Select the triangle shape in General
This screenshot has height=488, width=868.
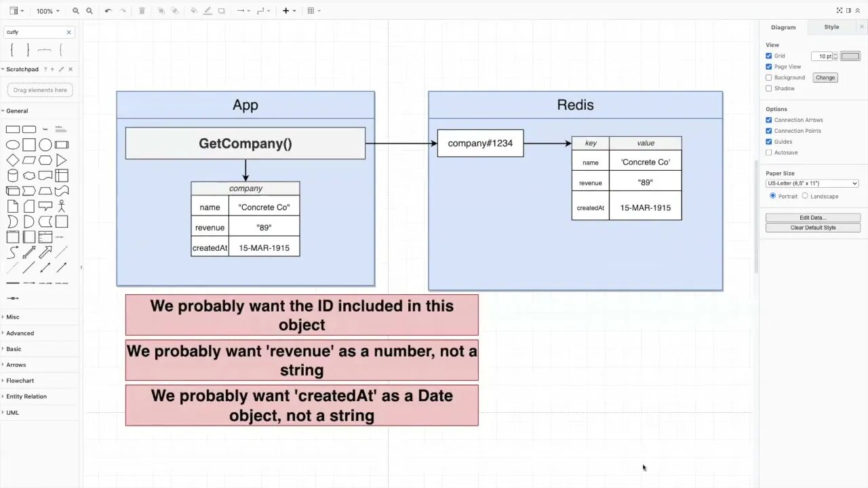point(62,161)
